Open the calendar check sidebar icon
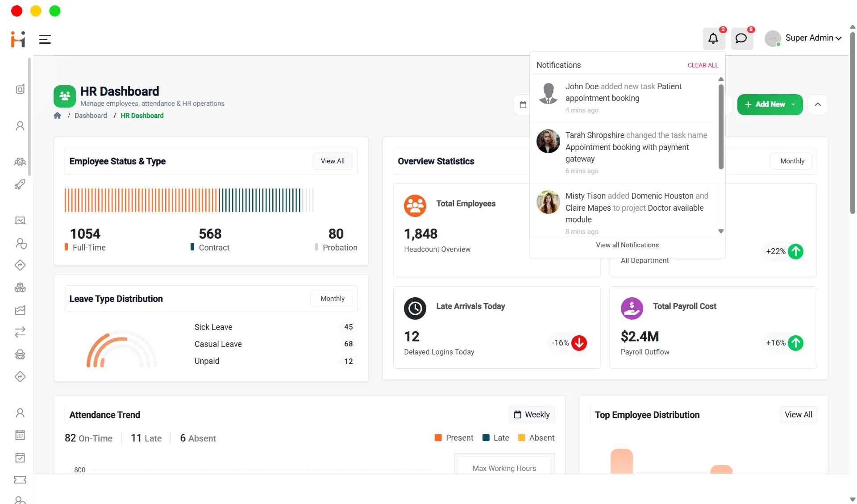Viewport: 857px width, 504px height. pos(20,458)
